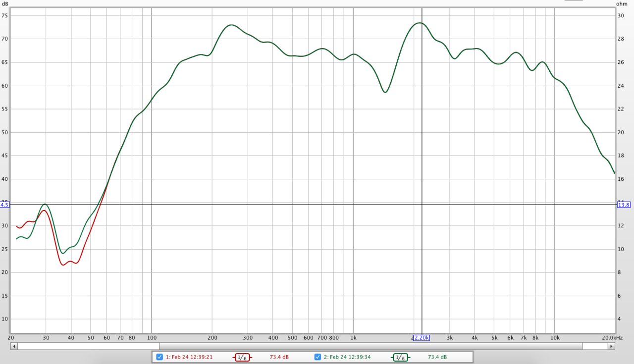Click the 13.8 ohm cursor readout

[x=624, y=205]
